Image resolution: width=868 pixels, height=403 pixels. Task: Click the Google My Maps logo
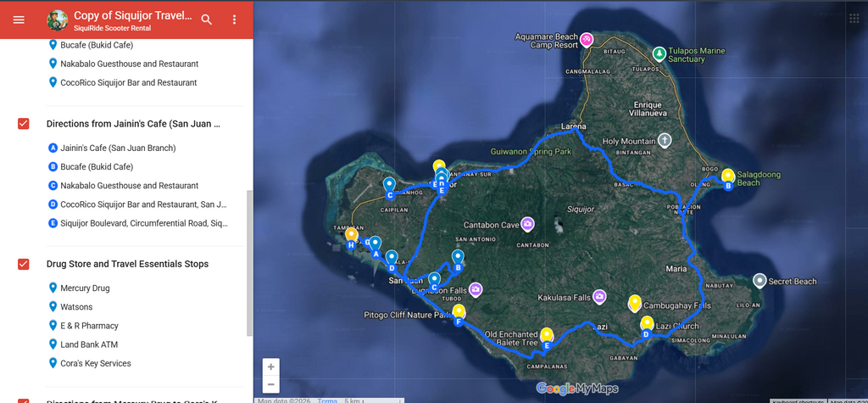(x=576, y=389)
